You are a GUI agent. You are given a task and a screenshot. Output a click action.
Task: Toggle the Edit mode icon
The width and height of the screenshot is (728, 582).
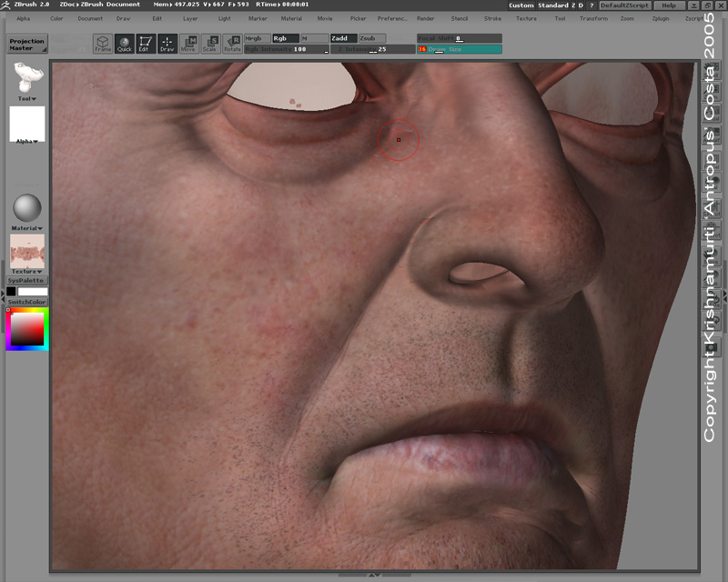[x=146, y=44]
